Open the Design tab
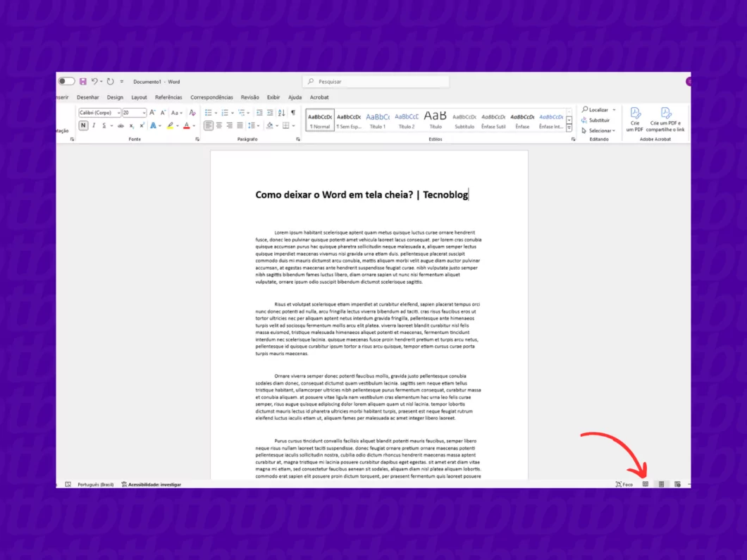The image size is (747, 560). [115, 97]
